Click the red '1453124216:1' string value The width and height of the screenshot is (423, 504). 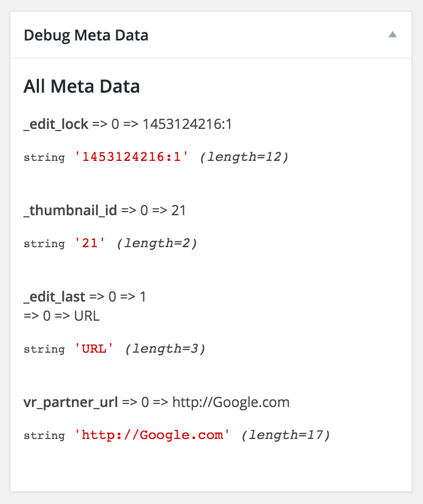pos(132,157)
